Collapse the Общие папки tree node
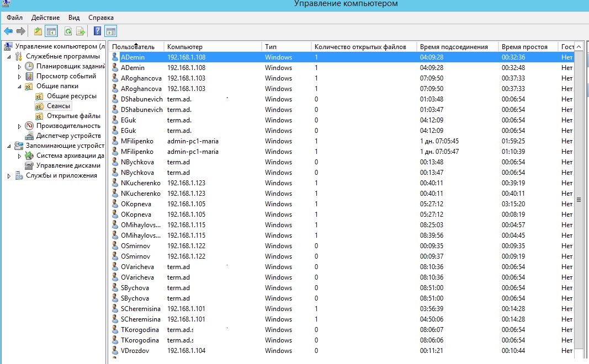589x364 pixels. coord(19,87)
